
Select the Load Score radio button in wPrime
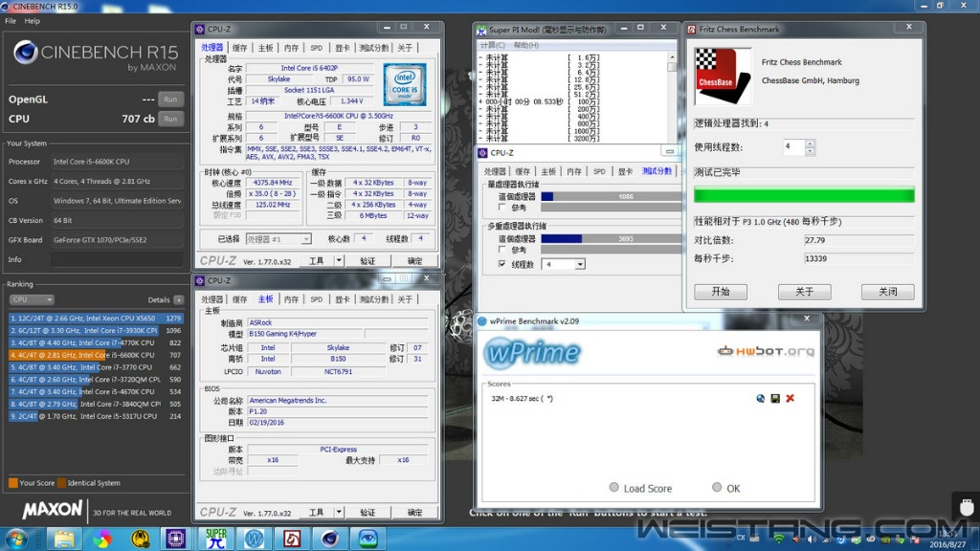click(613, 487)
